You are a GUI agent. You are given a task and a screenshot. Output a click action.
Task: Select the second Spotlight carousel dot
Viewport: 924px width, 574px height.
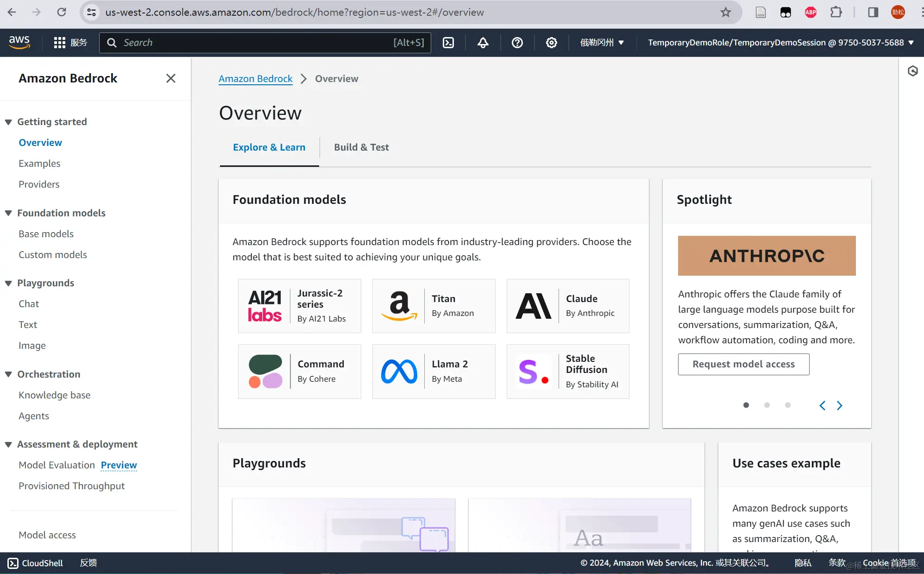(x=767, y=405)
